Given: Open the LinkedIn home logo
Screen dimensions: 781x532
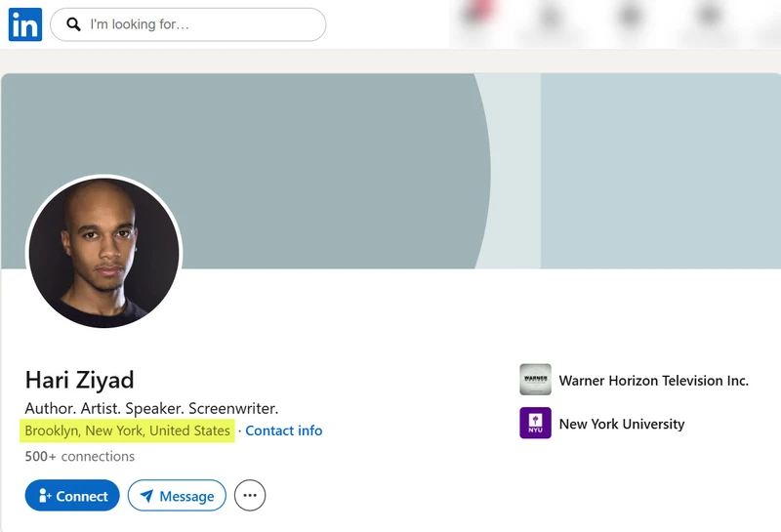Looking at the screenshot, I should pos(25,24).
